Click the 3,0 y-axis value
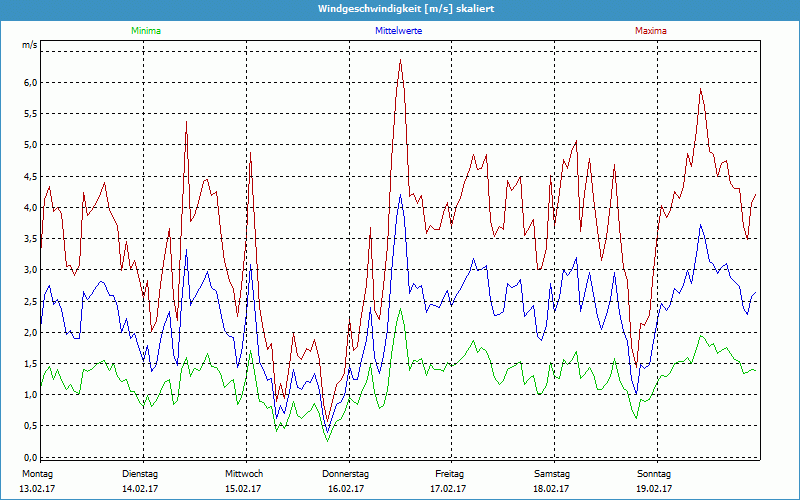The image size is (800, 500). click(31, 270)
